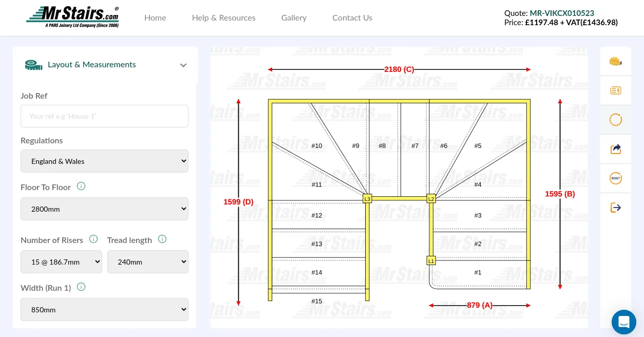Open the Floor To Floor 2800mm dropdown
644x337 pixels.
[104, 209]
